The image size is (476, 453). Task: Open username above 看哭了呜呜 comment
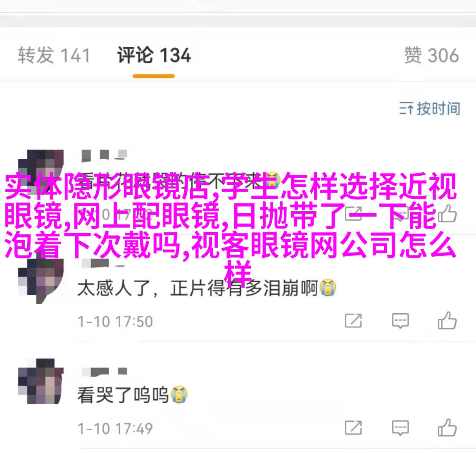104,371
